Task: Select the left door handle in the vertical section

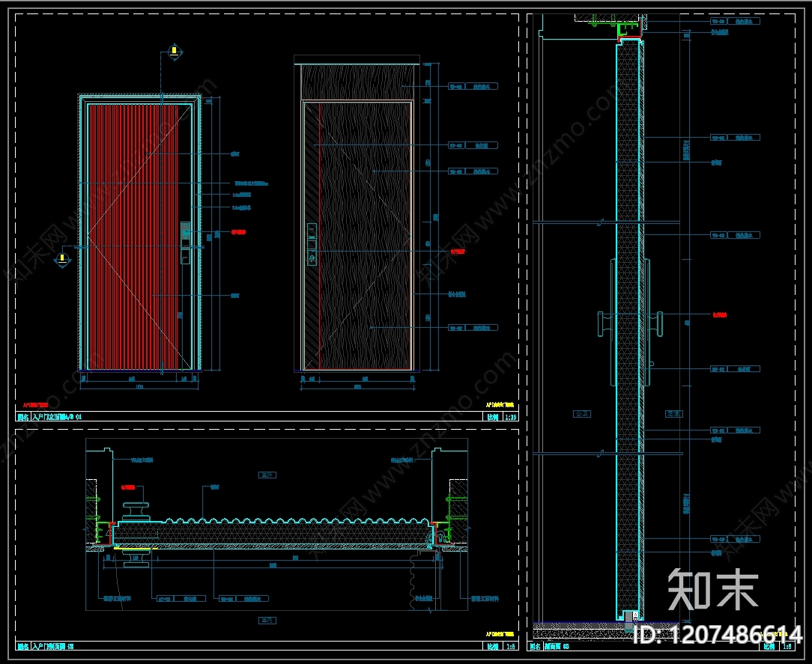Action: 605,324
